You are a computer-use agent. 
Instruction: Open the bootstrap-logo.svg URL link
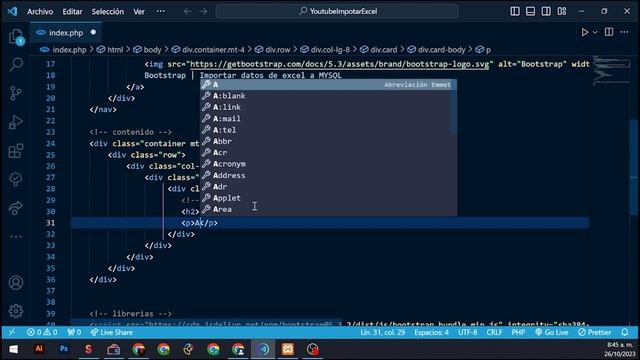(340, 64)
